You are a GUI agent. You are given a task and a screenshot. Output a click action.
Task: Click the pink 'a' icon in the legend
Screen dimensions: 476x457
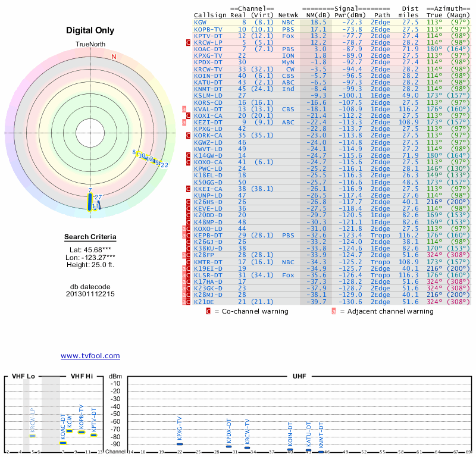coord(334,311)
